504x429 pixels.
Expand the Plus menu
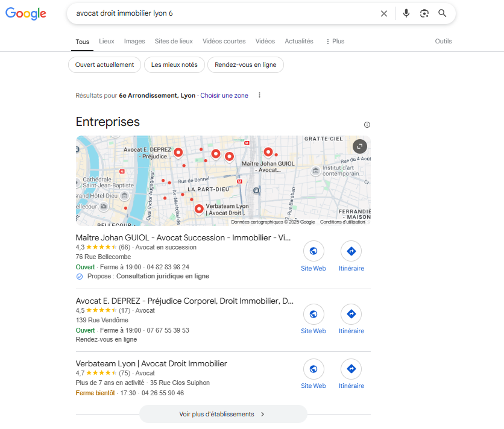[x=335, y=41]
